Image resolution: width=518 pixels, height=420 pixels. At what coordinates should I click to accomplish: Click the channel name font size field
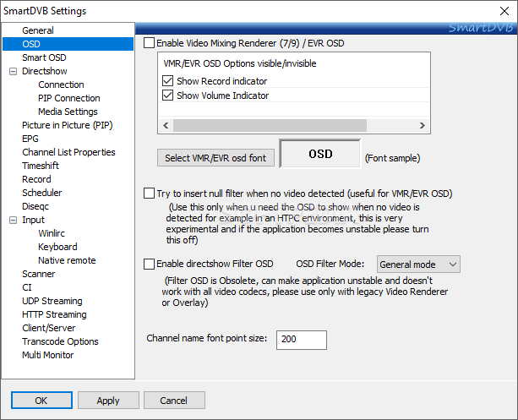point(302,340)
